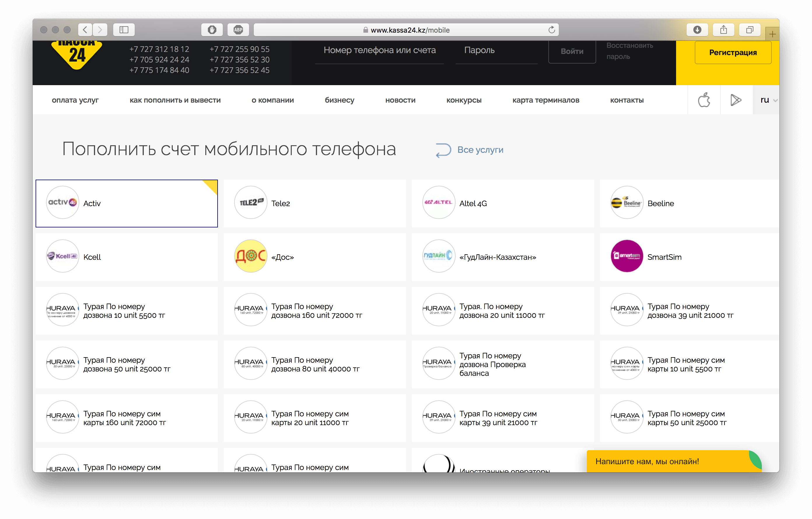Show Safari downloads
The width and height of the screenshot is (812, 519).
pos(697,30)
